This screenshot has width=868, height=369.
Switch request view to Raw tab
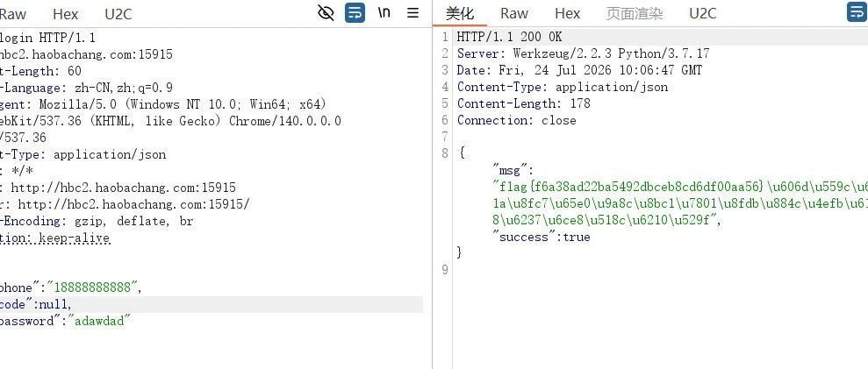pos(13,14)
